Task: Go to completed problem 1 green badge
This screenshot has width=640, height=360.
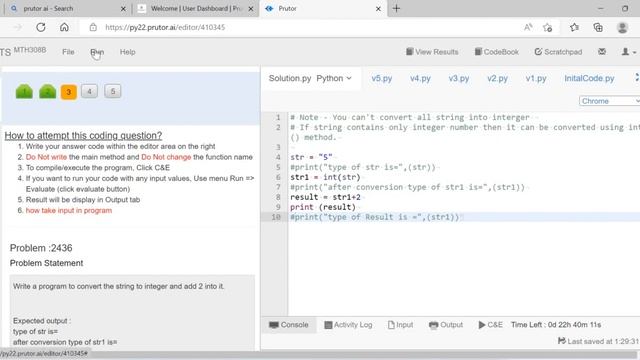Action: (x=24, y=91)
